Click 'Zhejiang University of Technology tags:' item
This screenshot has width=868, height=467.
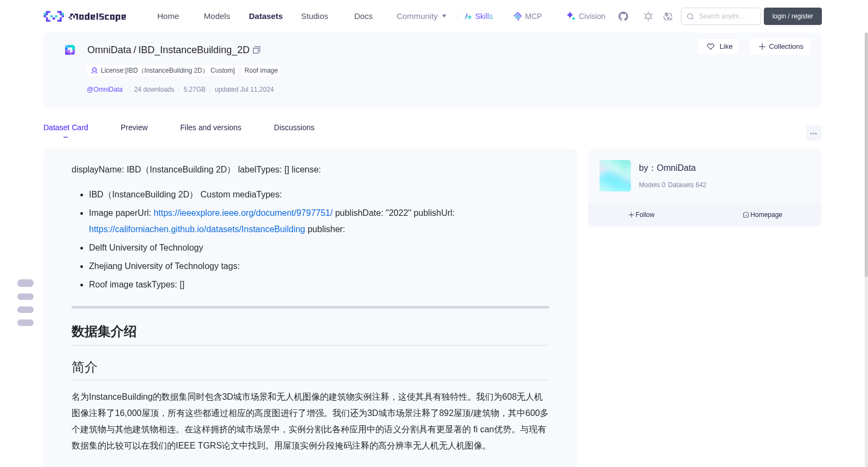(x=164, y=266)
